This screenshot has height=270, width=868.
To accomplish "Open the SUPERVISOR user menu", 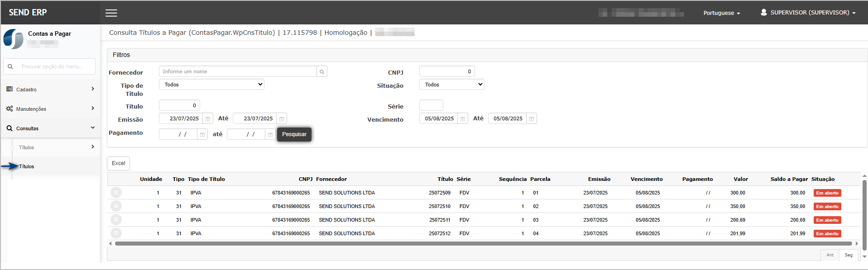I will (808, 13).
